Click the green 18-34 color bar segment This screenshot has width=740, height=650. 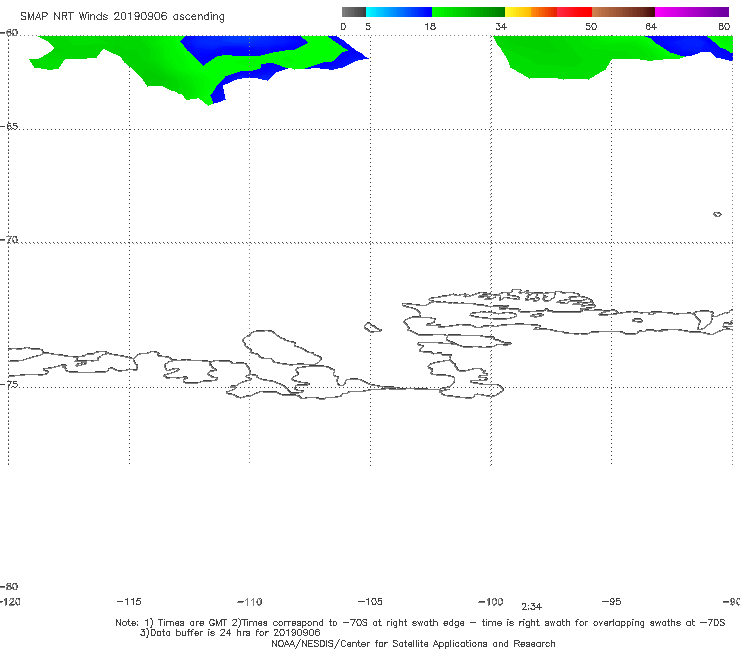(468, 12)
